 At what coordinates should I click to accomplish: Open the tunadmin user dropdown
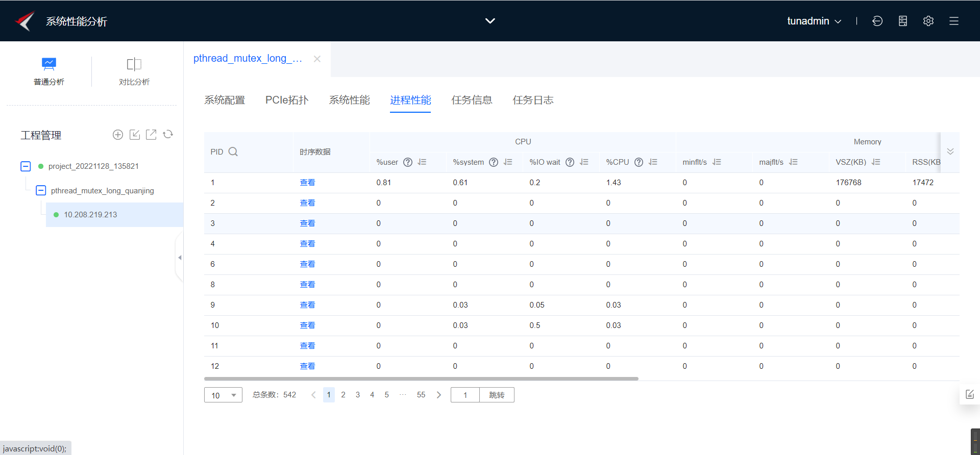(814, 21)
